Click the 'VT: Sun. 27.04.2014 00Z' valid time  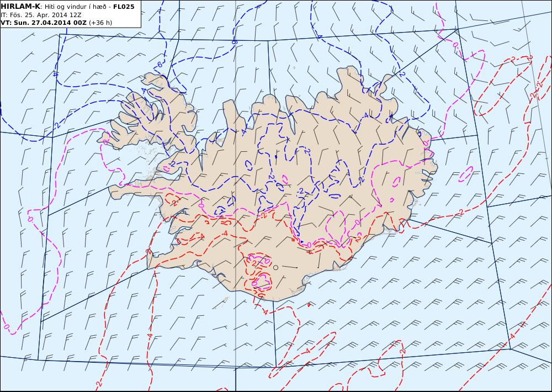click(x=43, y=23)
